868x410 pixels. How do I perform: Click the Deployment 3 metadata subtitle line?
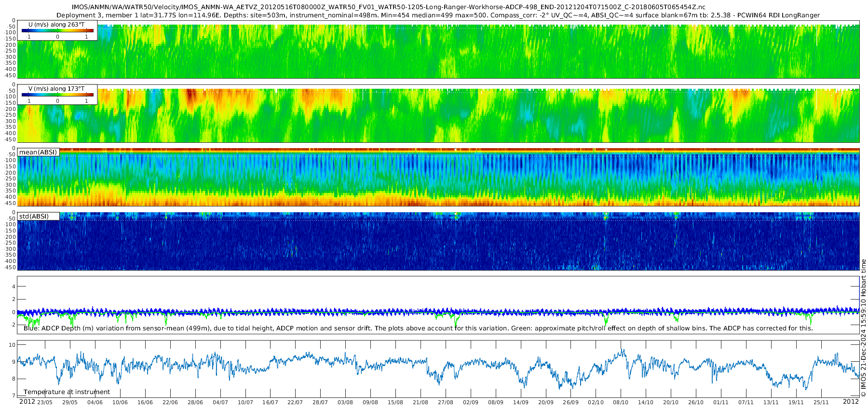438,15
